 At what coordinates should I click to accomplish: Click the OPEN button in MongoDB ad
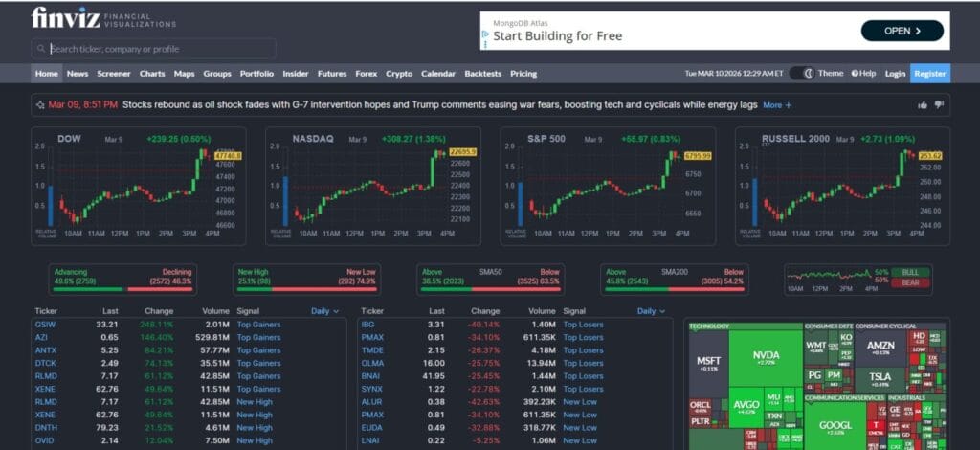click(x=902, y=31)
